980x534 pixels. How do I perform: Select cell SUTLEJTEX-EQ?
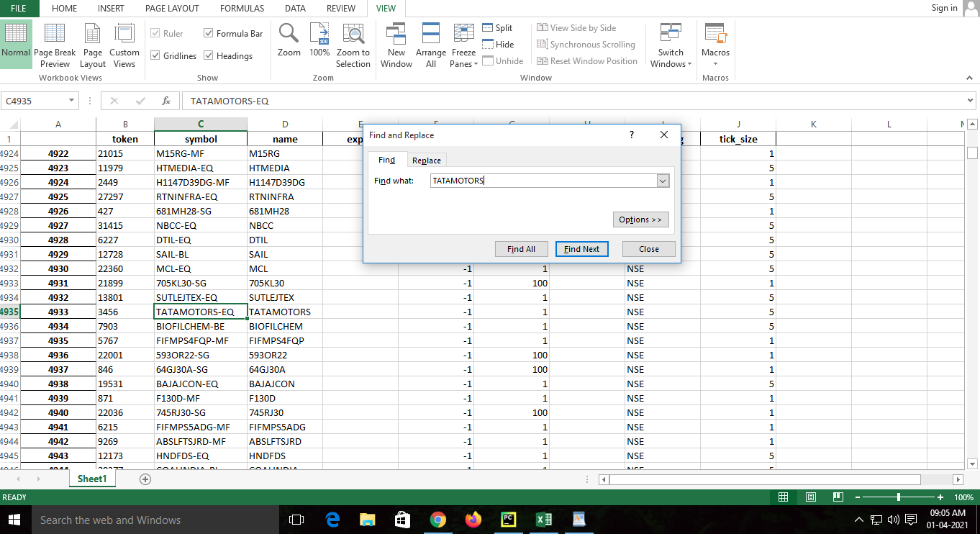coord(201,297)
